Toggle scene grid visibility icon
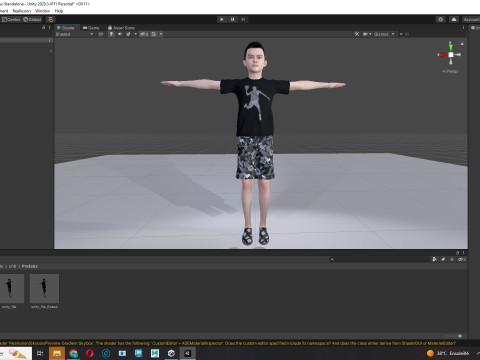 click(x=154, y=34)
